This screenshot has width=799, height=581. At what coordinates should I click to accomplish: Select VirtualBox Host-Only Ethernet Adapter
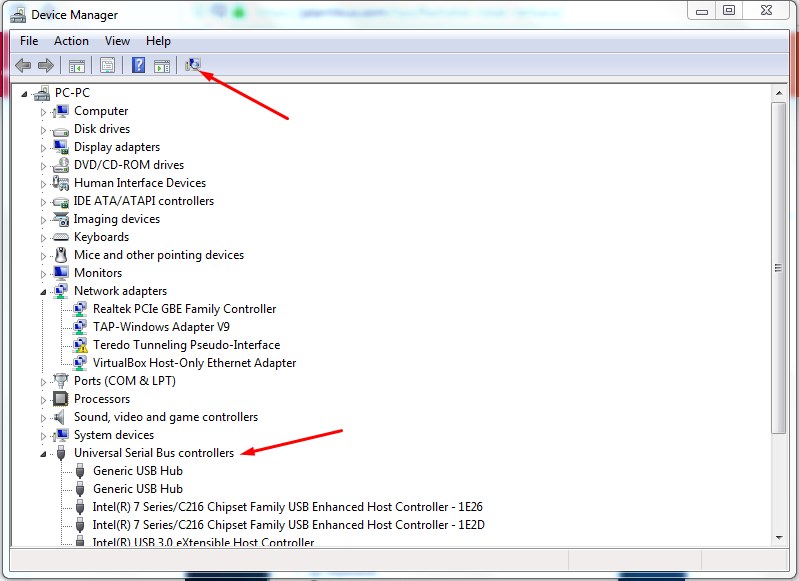(194, 363)
